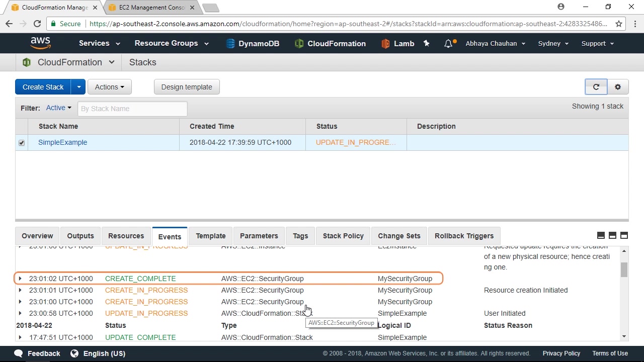644x362 pixels.
Task: Switch to the Resources tab
Action: click(x=126, y=236)
